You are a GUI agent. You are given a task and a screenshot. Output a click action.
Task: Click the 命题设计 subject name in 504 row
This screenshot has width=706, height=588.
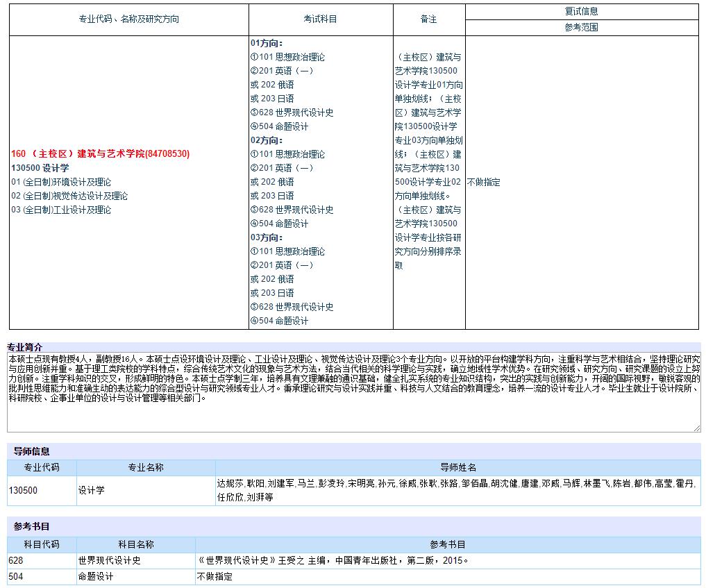tap(96, 577)
